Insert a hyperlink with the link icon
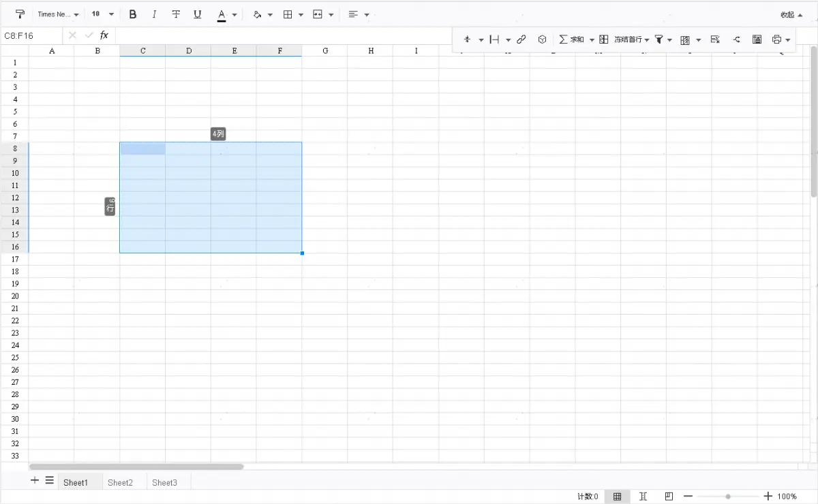This screenshot has width=818, height=504. pos(521,40)
